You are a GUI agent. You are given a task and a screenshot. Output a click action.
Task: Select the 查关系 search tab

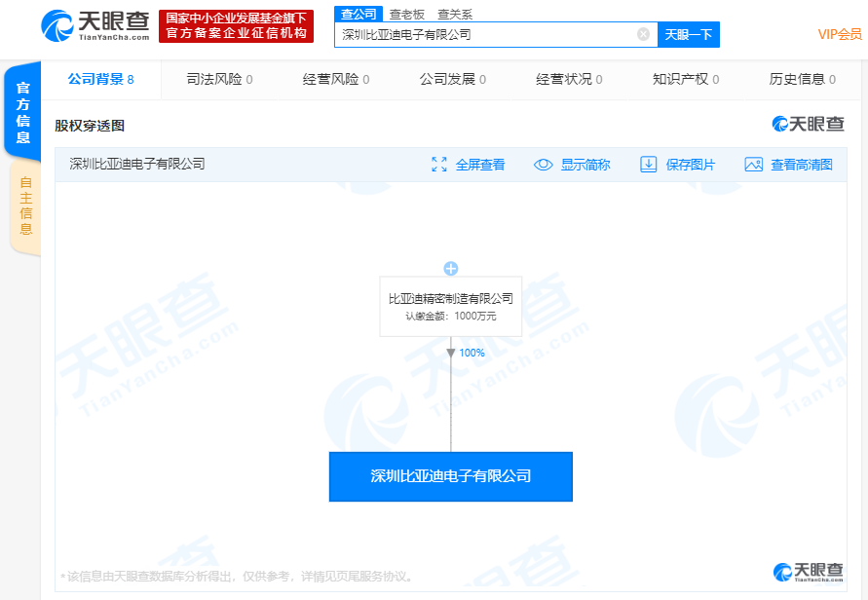(x=455, y=15)
